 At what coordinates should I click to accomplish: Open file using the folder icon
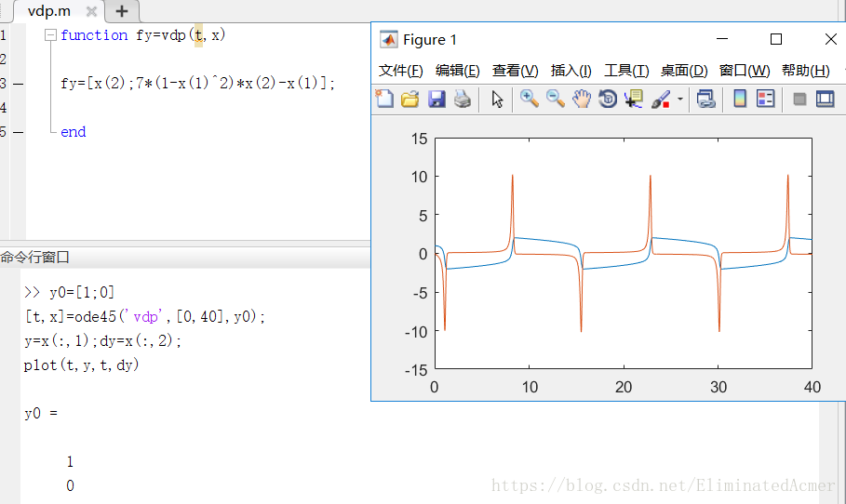click(410, 99)
